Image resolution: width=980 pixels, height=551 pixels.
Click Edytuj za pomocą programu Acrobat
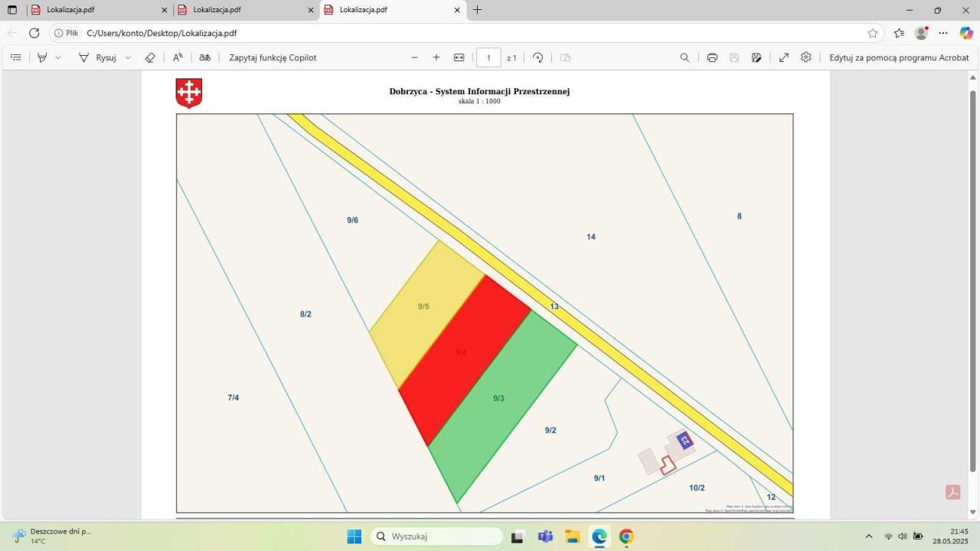point(899,57)
